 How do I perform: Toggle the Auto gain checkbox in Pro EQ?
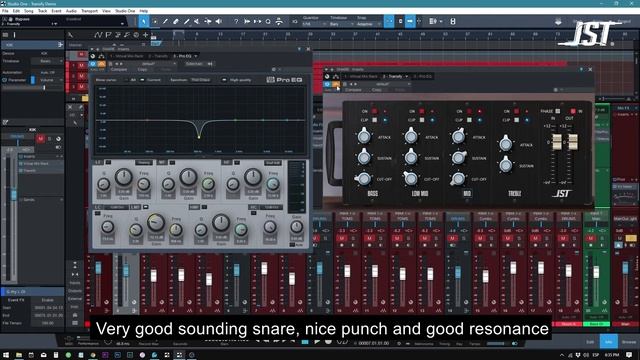coord(292,244)
